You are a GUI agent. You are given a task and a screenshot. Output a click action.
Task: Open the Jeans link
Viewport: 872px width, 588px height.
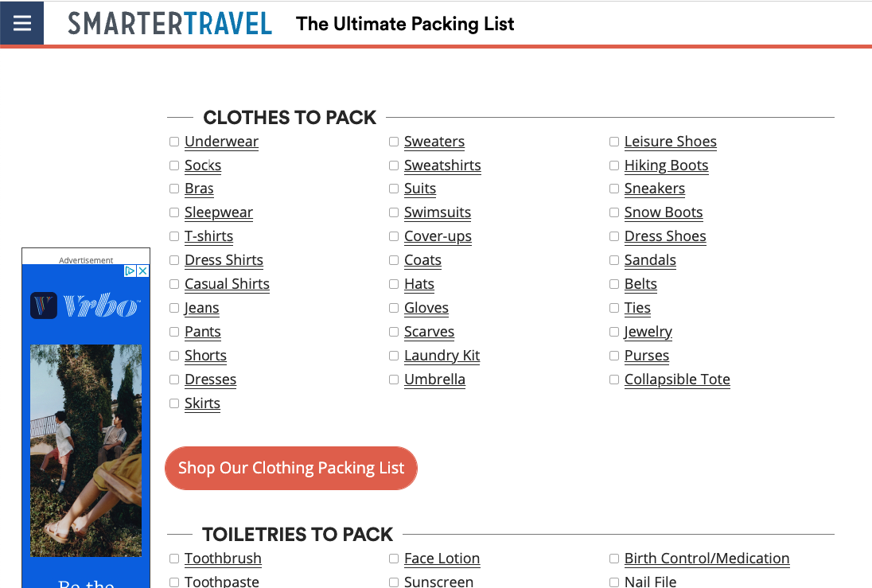[202, 308]
